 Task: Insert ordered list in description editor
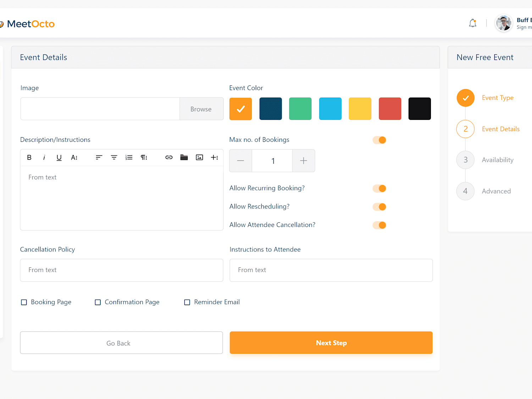tap(129, 157)
